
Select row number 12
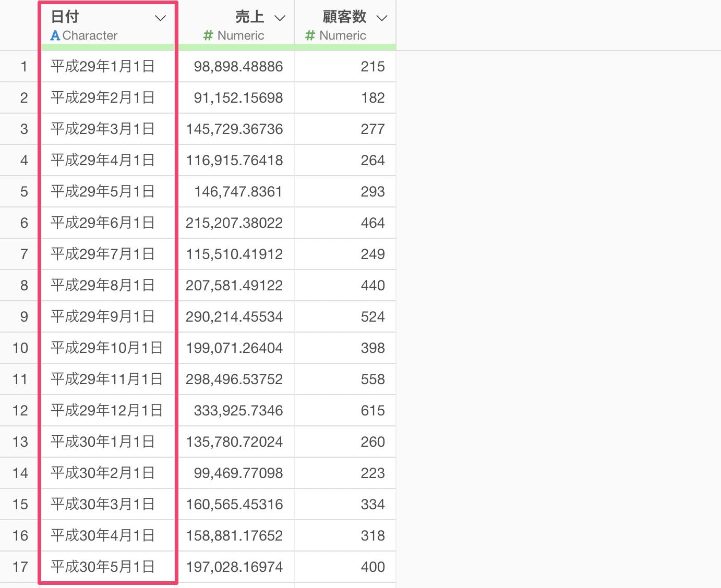(x=20, y=411)
